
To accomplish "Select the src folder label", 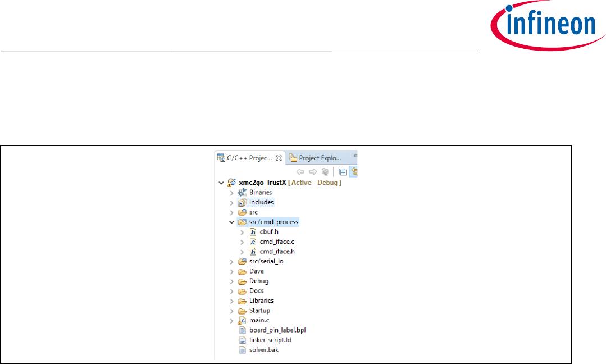I will coord(253,212).
